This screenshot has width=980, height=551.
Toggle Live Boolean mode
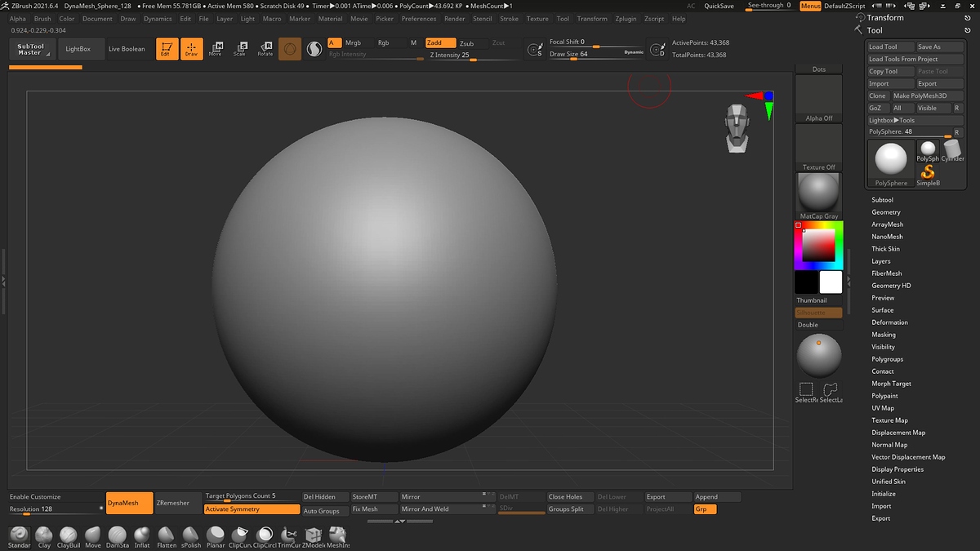pos(127,49)
